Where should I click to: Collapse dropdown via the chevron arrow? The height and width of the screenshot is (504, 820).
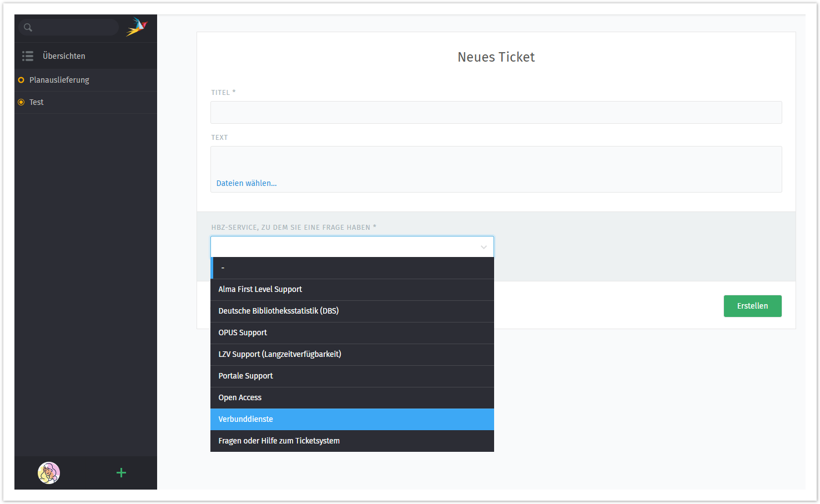click(x=483, y=247)
